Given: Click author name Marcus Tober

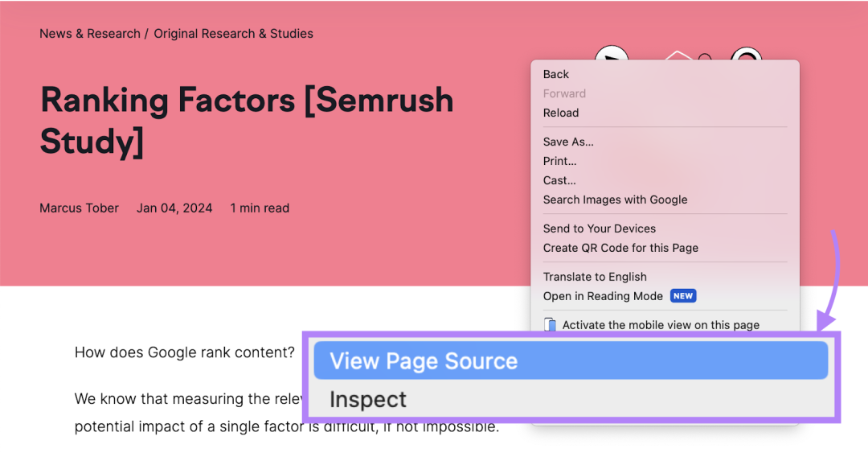Looking at the screenshot, I should (x=79, y=208).
